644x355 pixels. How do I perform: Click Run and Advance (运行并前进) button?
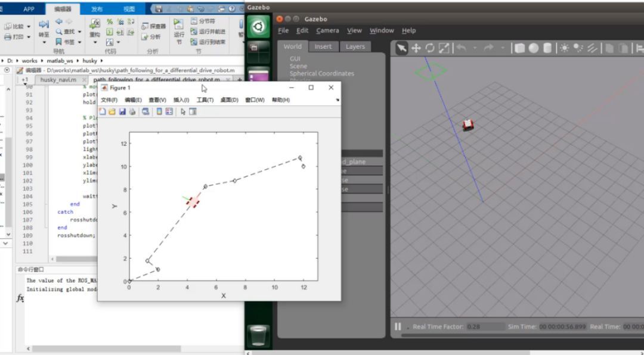(208, 32)
